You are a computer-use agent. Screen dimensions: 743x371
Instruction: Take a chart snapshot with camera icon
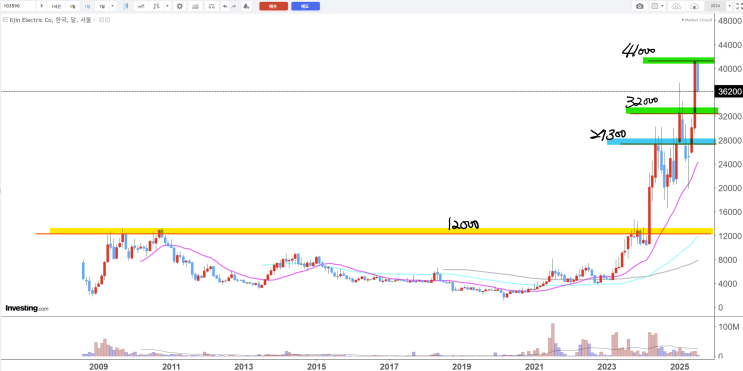[x=640, y=6]
